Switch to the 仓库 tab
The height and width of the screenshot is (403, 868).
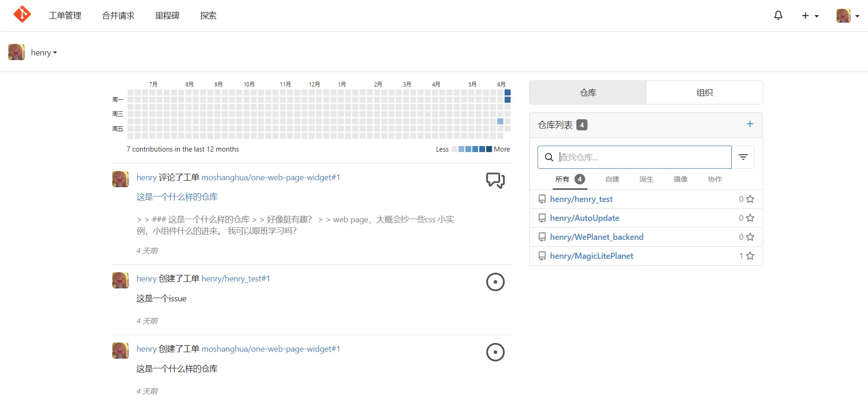pyautogui.click(x=588, y=92)
